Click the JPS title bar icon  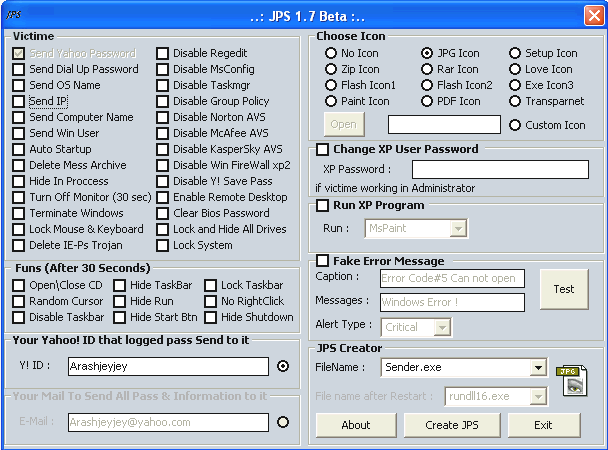[x=14, y=15]
